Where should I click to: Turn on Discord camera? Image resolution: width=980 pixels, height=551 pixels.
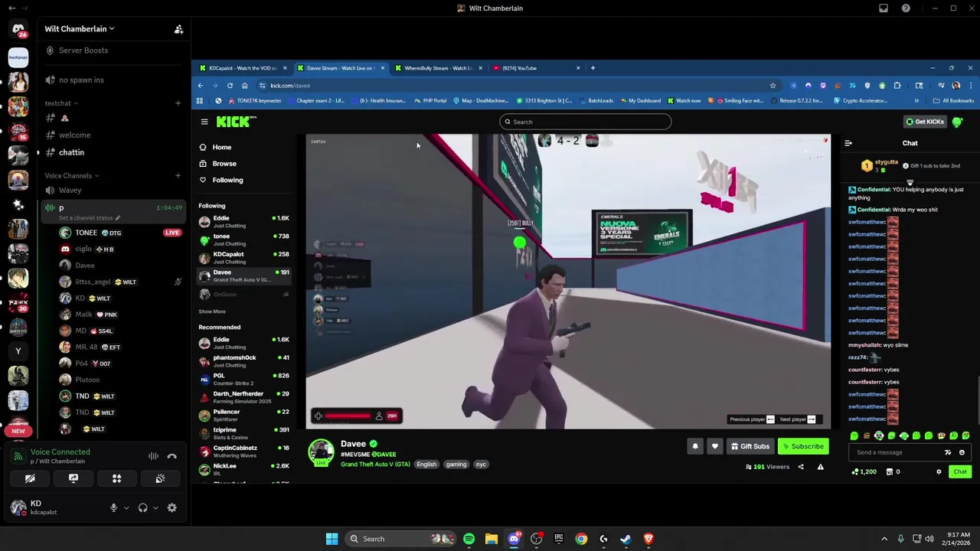coord(30,478)
